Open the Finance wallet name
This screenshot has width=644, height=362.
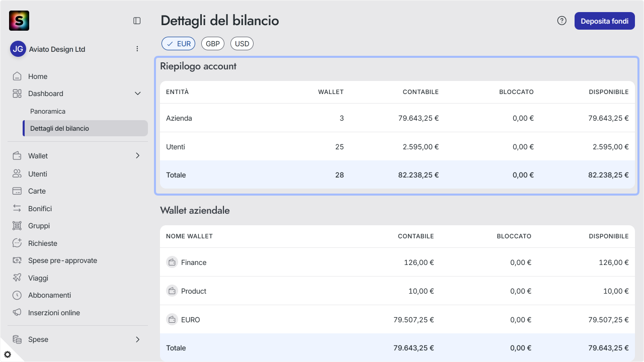(x=194, y=262)
